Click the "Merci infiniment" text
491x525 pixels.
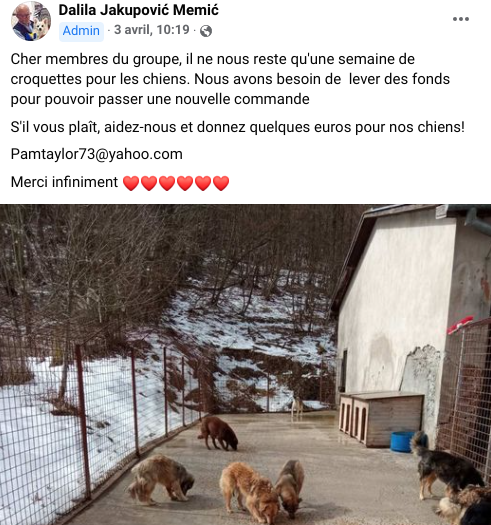[64, 182]
